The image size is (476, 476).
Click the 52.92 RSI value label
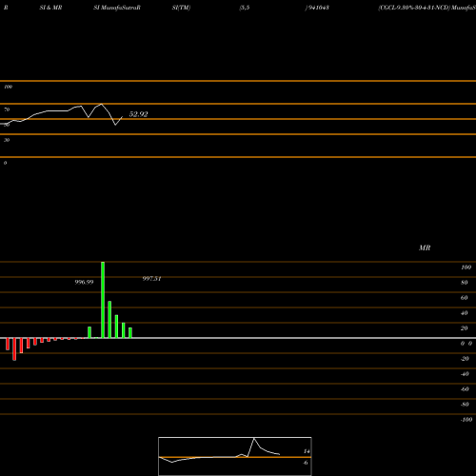pos(138,114)
